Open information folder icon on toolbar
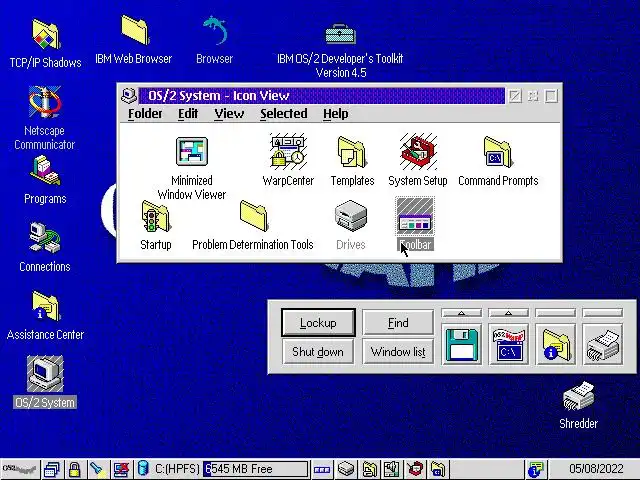The width and height of the screenshot is (640, 480). pyautogui.click(x=556, y=345)
